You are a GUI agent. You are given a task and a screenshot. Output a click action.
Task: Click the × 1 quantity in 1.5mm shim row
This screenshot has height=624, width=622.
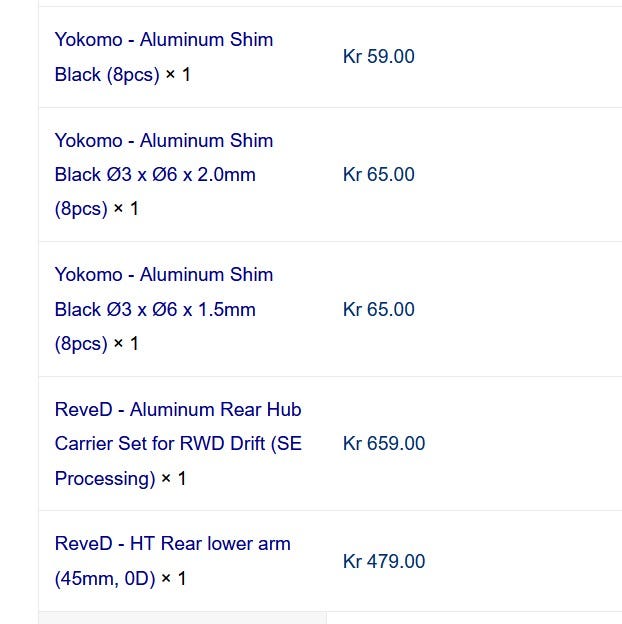(x=126, y=343)
